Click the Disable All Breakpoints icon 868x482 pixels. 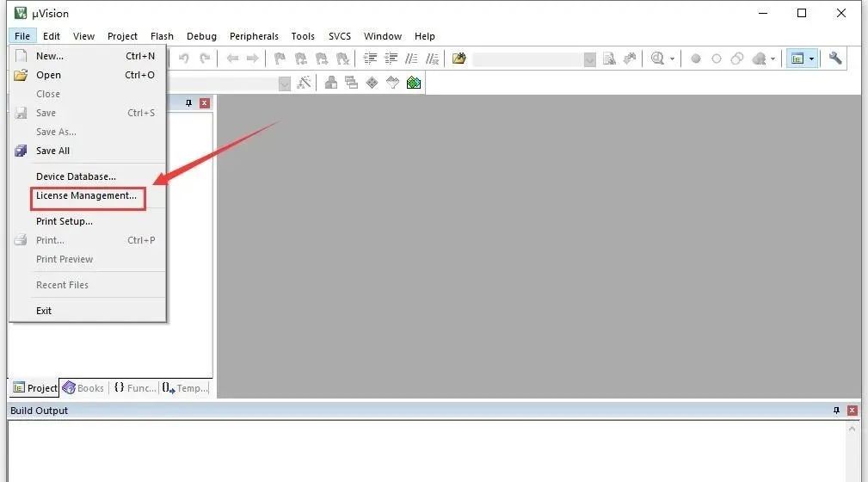(736, 59)
